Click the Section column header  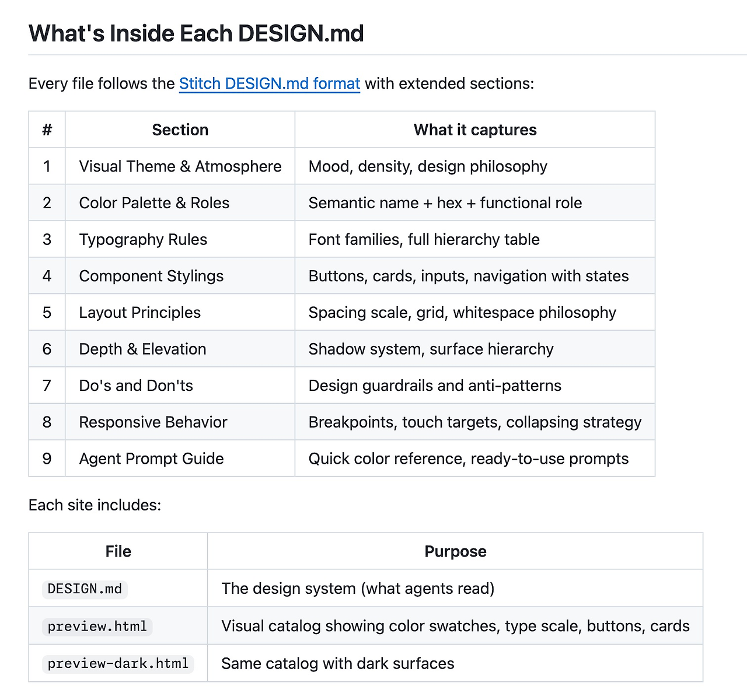click(x=180, y=129)
